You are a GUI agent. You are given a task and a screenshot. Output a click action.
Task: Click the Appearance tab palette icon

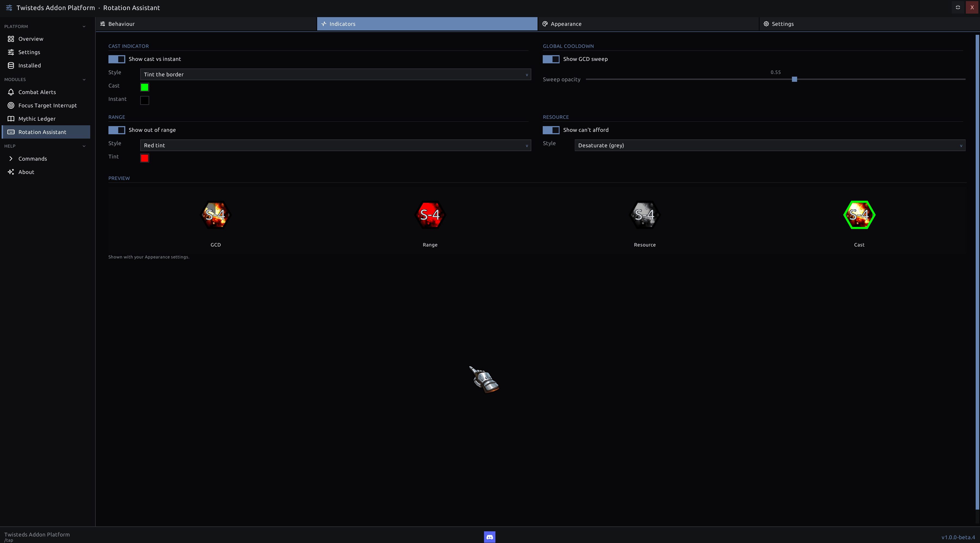[545, 24]
